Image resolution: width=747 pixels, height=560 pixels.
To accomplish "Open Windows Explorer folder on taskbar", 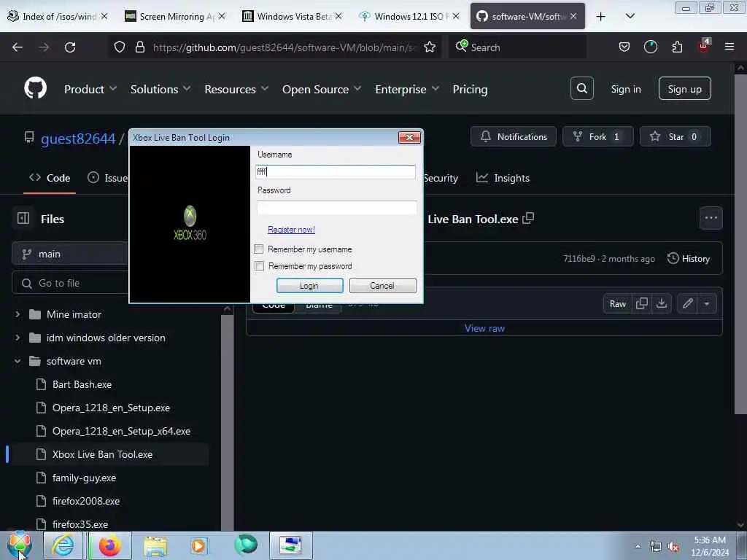I will tap(155, 545).
